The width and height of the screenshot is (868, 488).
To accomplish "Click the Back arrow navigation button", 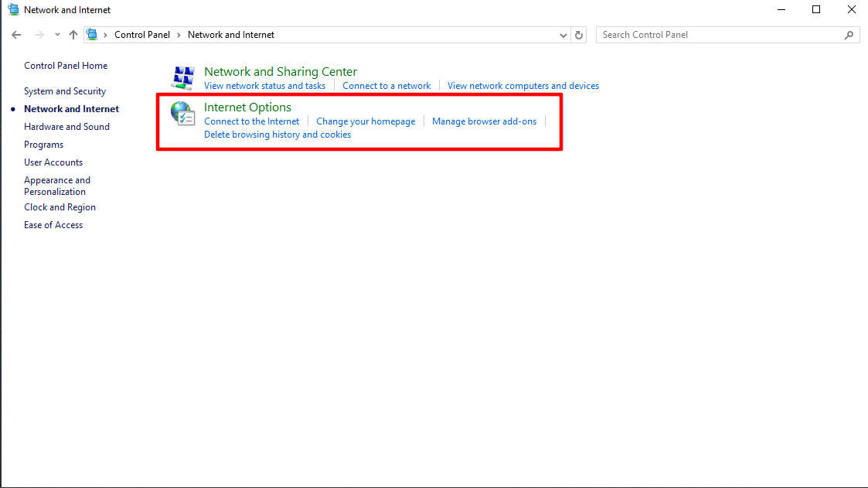I will 17,35.
